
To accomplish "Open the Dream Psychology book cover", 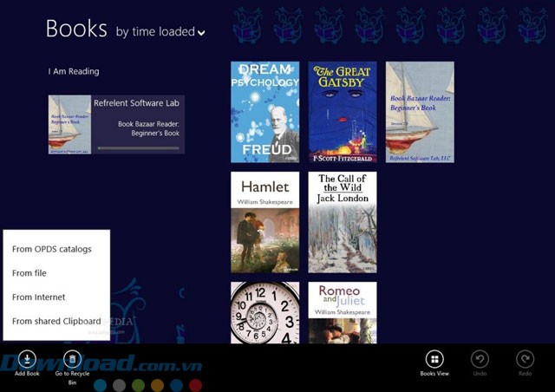I will [265, 112].
